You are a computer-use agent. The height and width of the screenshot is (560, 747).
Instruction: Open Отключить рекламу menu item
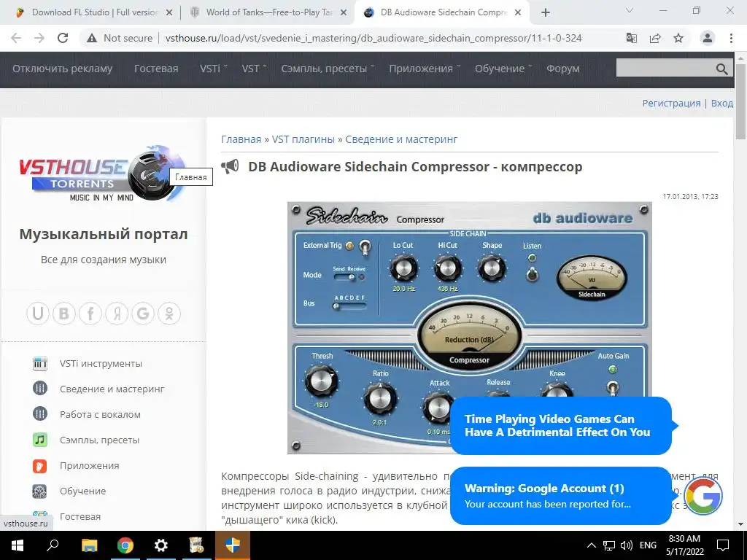pos(63,69)
